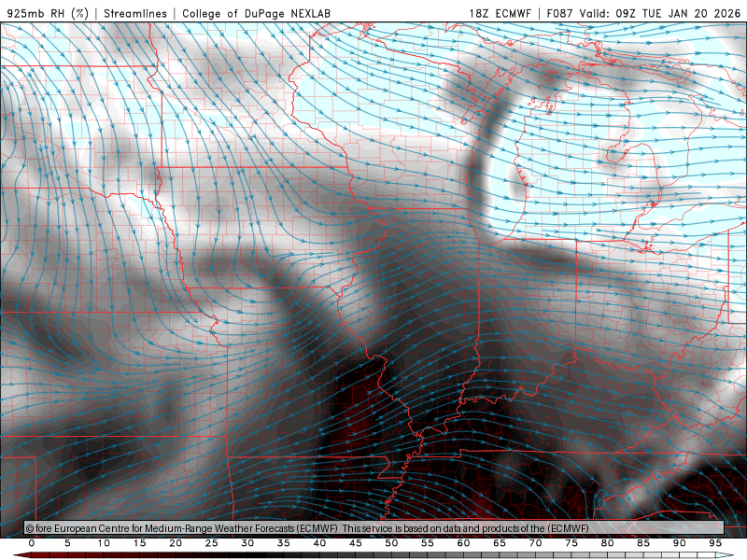Click the "80" value on humidity scale

click(608, 543)
